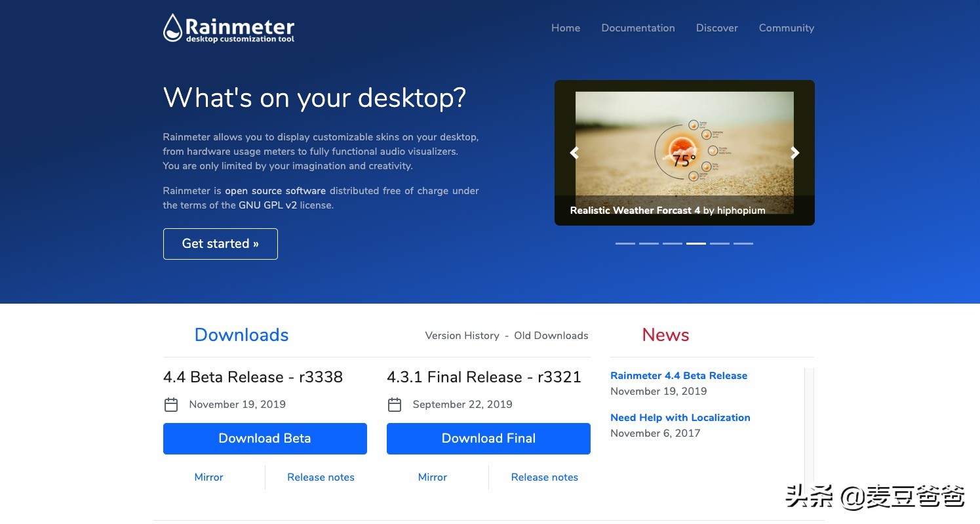Go to Documentation in the top navigation

coord(638,28)
